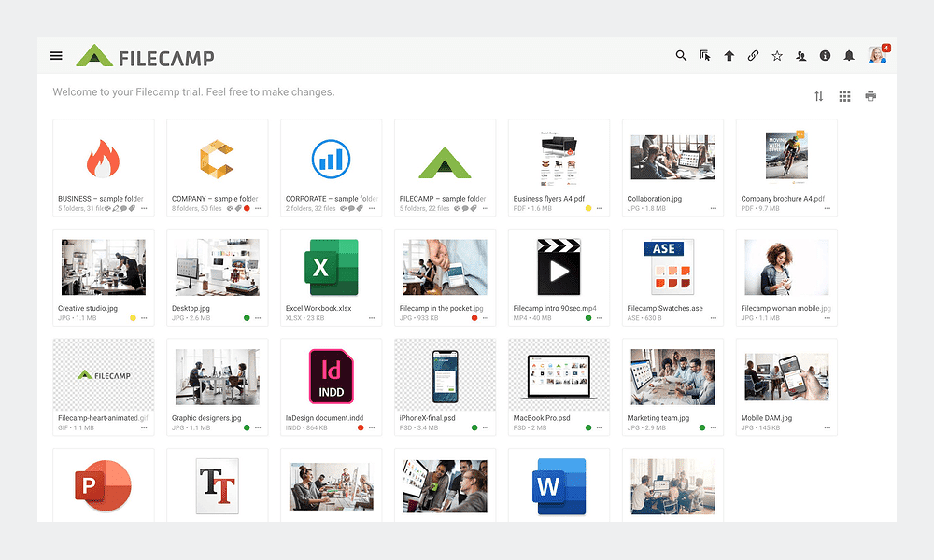
Task: Click the 'Filecamp in the pocket.jpg' file name
Action: [442, 308]
